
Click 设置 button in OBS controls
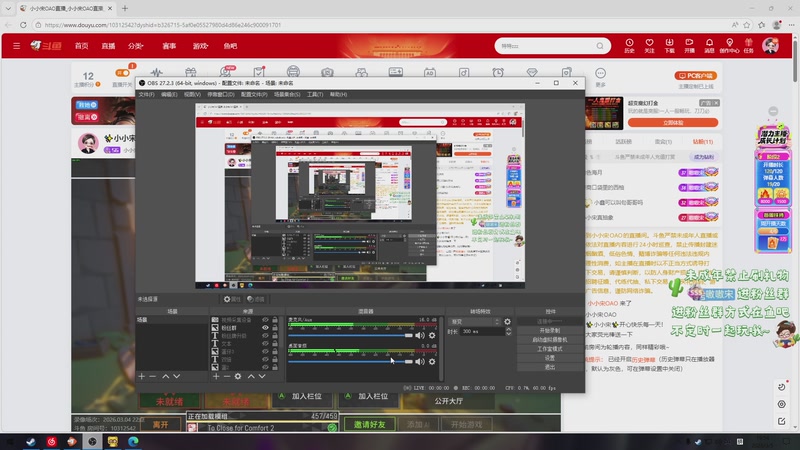pyautogui.click(x=549, y=358)
